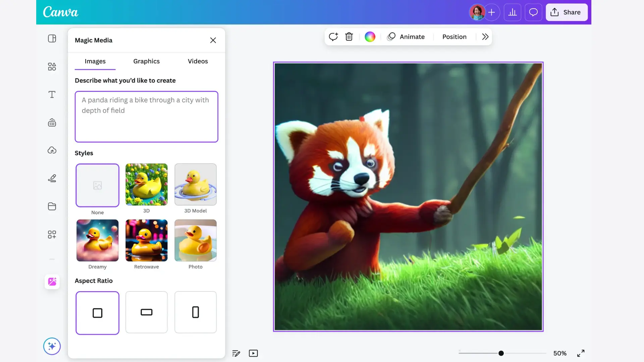Open the Draw tool in the sidebar
644x362 pixels.
pyautogui.click(x=52, y=178)
